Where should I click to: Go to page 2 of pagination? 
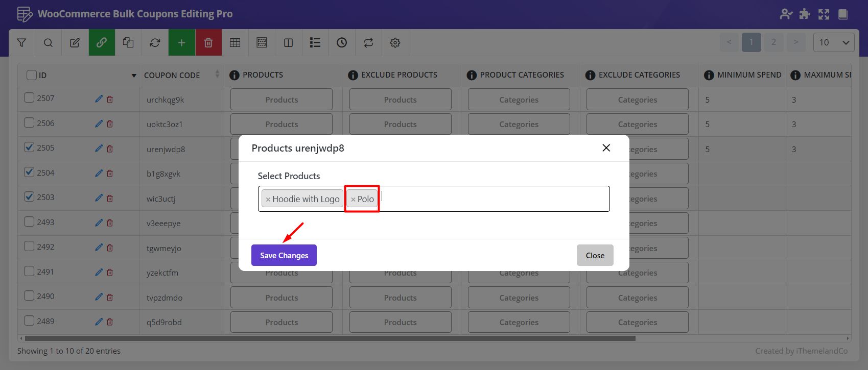[773, 42]
